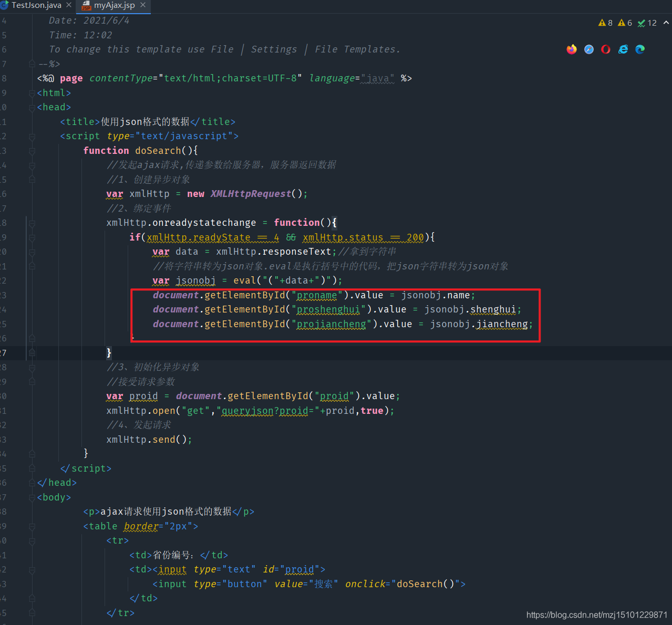Click the xmlHttp.status == 200 condition
This screenshot has height=625, width=672.
(x=363, y=237)
